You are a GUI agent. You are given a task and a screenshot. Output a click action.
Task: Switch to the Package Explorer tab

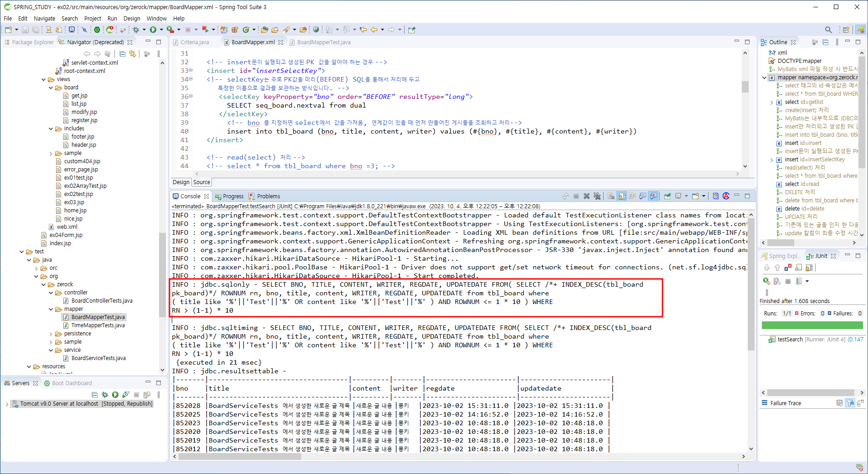tap(29, 42)
